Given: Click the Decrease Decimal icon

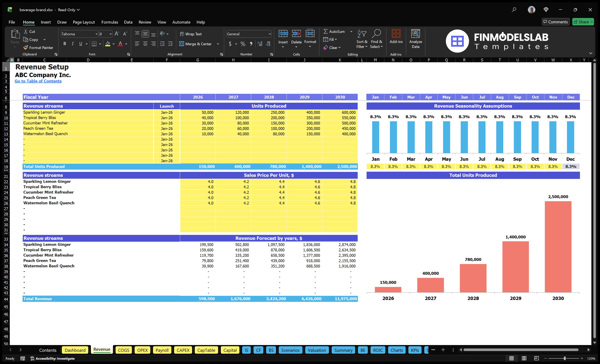Looking at the screenshot, I should [x=268, y=44].
